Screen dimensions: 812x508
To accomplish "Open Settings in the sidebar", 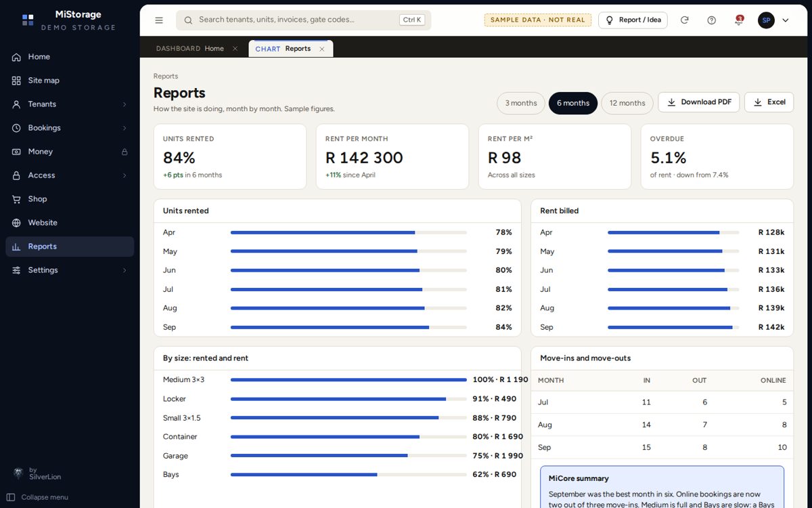I will pyautogui.click(x=70, y=270).
